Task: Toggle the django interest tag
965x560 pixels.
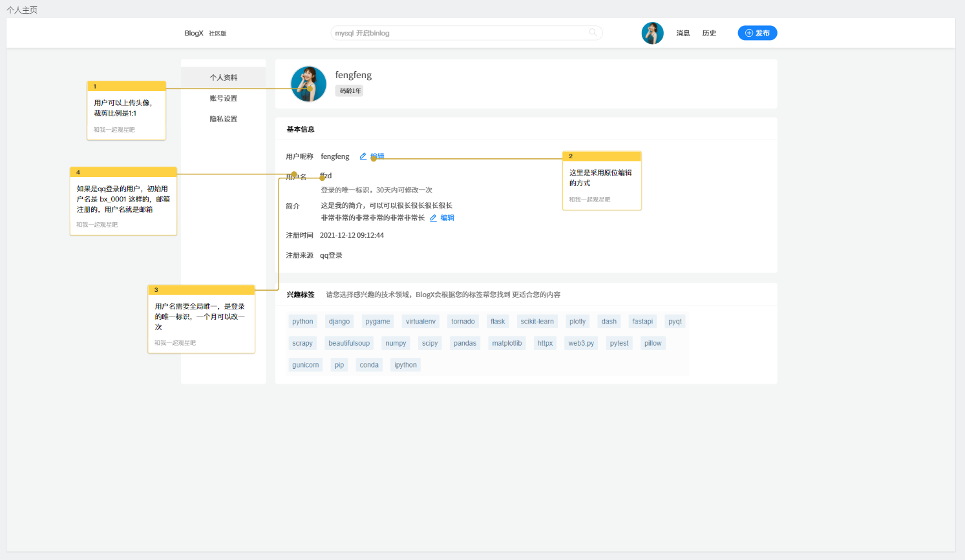Action: pyautogui.click(x=339, y=322)
